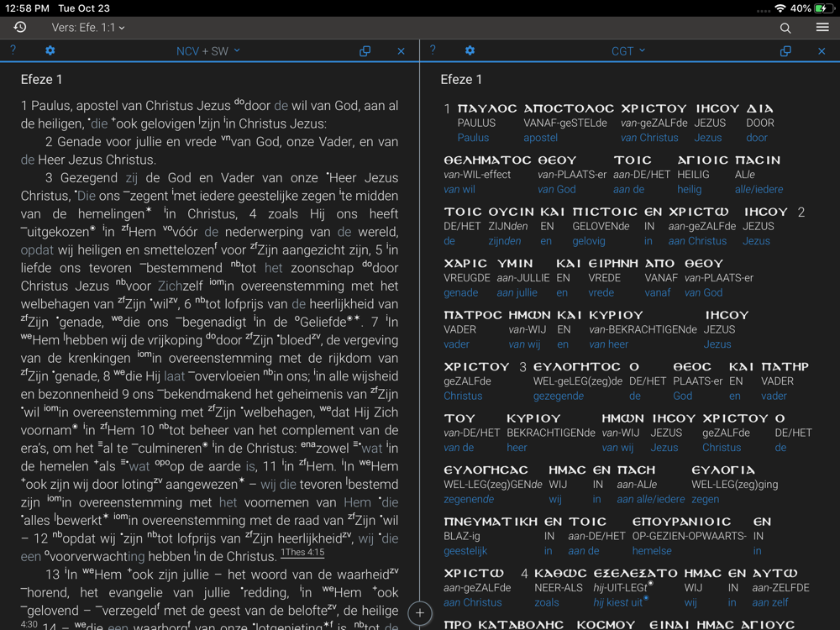
Task: Add a new pane with plus button
Action: tap(420, 613)
